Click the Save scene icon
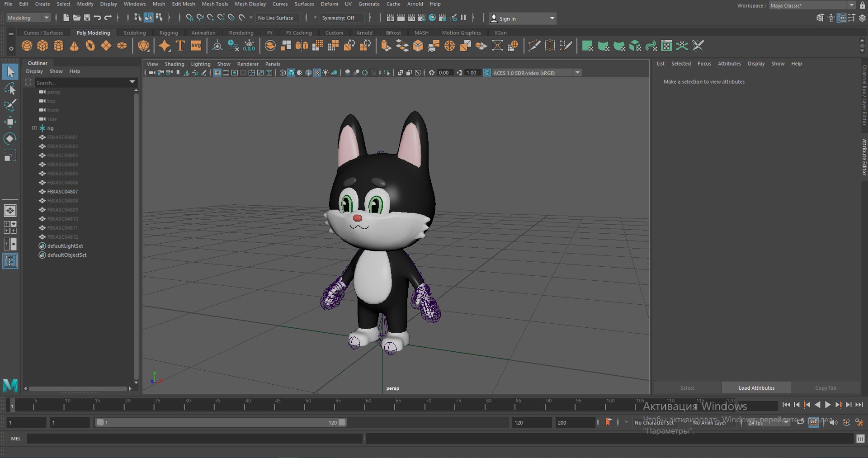 [87, 18]
